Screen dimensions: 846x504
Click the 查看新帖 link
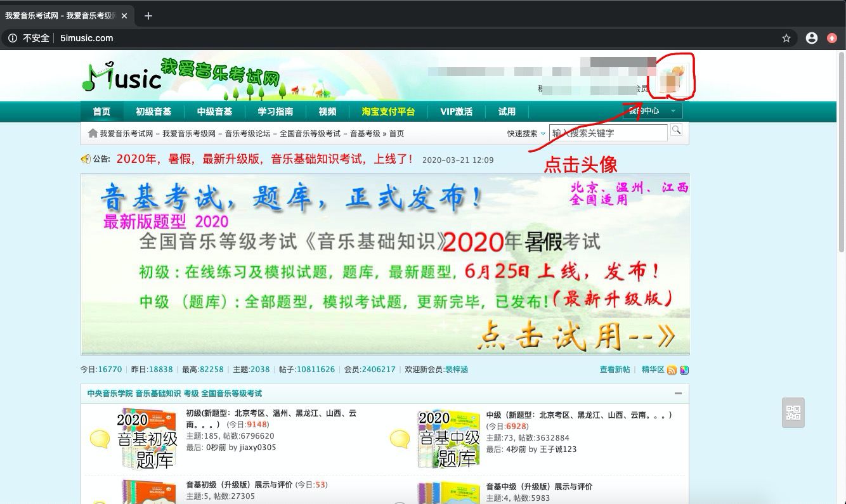(x=615, y=370)
